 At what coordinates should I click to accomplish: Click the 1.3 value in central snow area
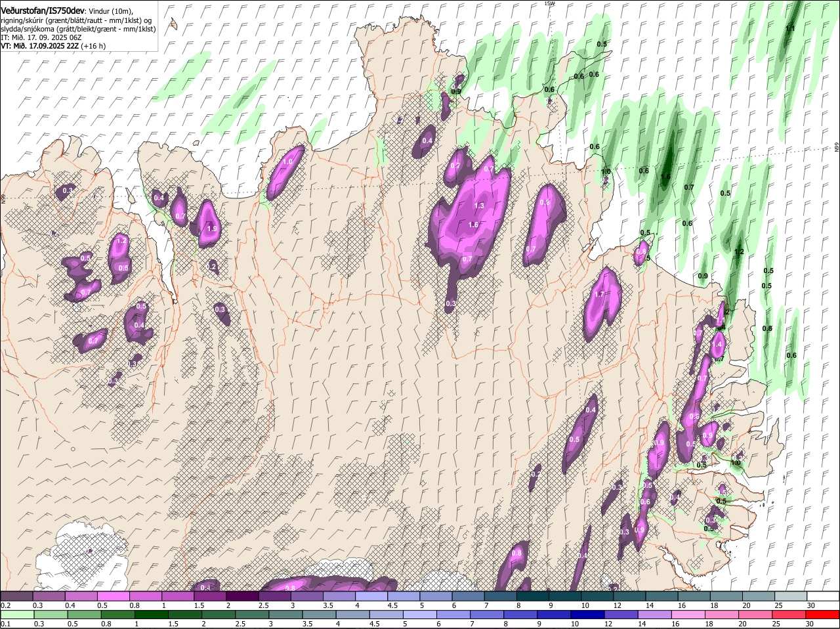(x=479, y=206)
